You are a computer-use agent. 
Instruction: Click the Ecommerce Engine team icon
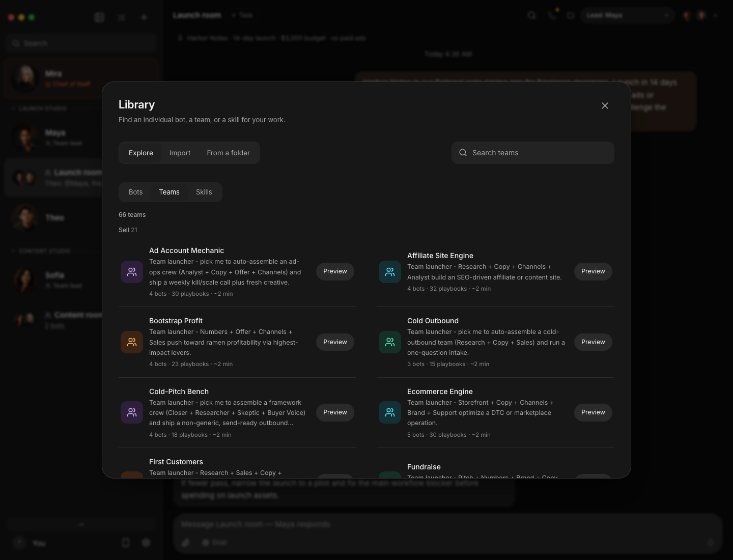[390, 412]
